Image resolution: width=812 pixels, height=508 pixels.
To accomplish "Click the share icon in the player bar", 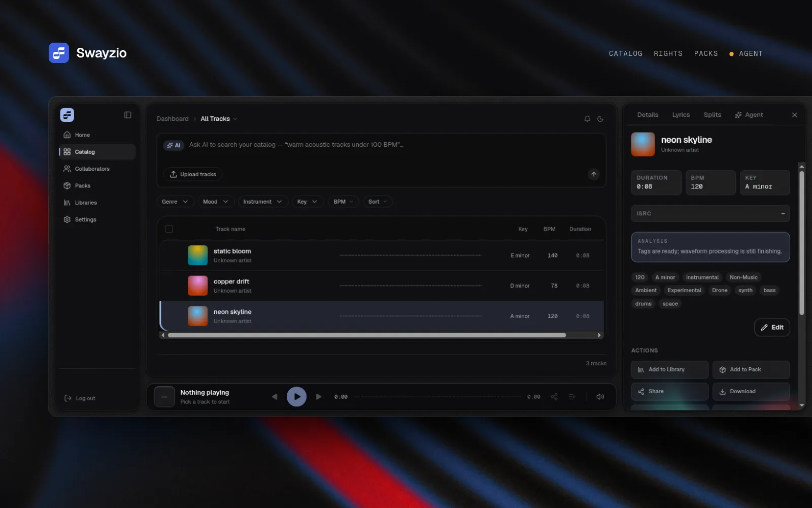I will (x=554, y=397).
